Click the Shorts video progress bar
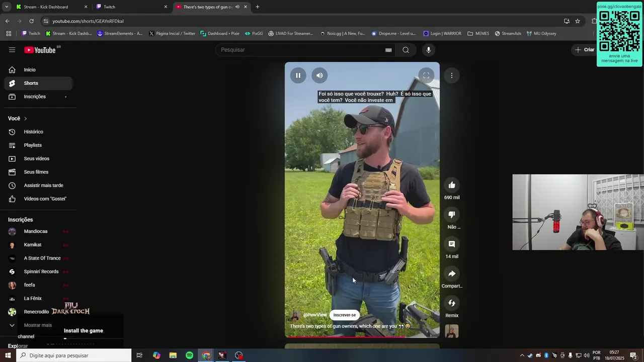Screen dimensions: 644x362 (362, 337)
